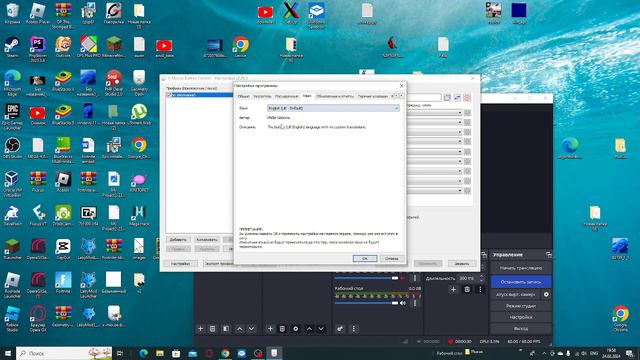This screenshot has width=640, height=360.
Task: Open Google Chrome from the taskbar
Action: tap(225, 353)
